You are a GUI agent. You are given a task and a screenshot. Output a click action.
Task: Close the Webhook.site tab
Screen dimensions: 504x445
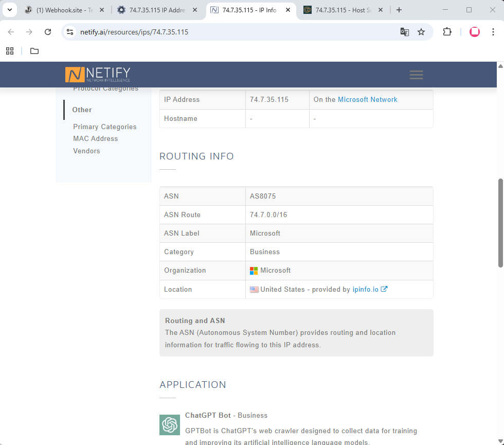point(102,10)
